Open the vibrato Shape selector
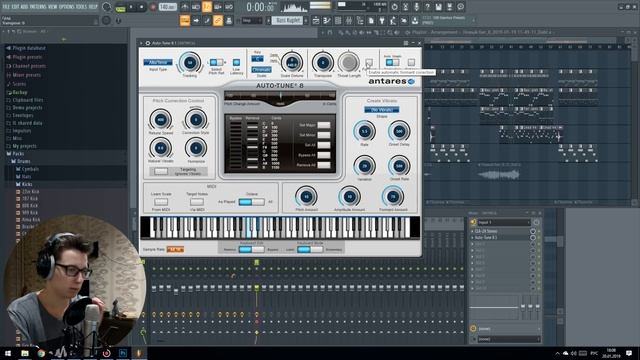Image resolution: width=640 pixels, height=360 pixels. [x=382, y=110]
